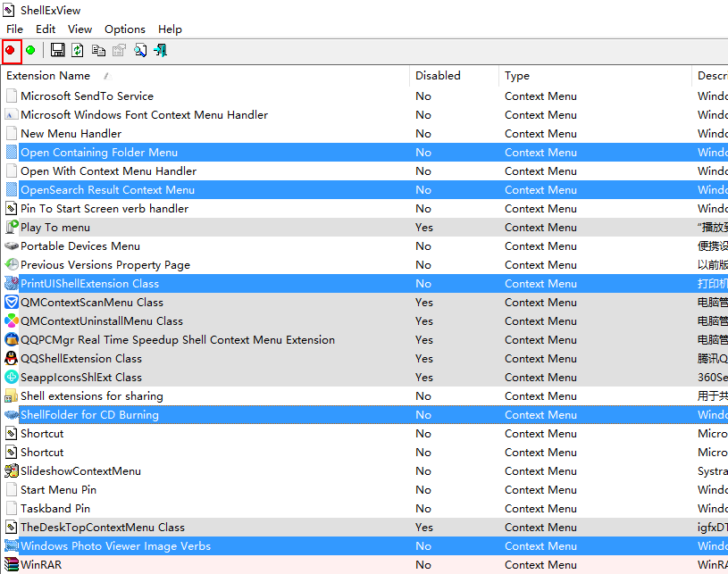Select the PrintUIShellExtension Class entry

tap(364, 284)
